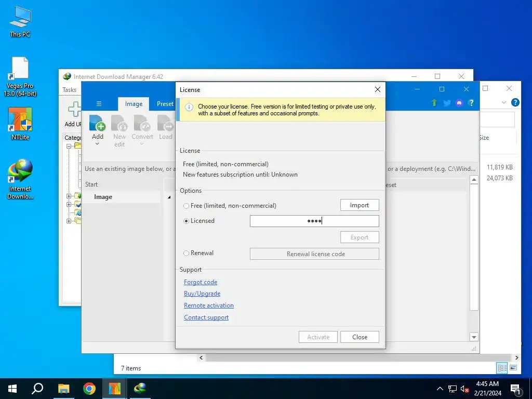Open File Explorer from the taskbar
Screen dimensions: 532x399
(x=63, y=389)
